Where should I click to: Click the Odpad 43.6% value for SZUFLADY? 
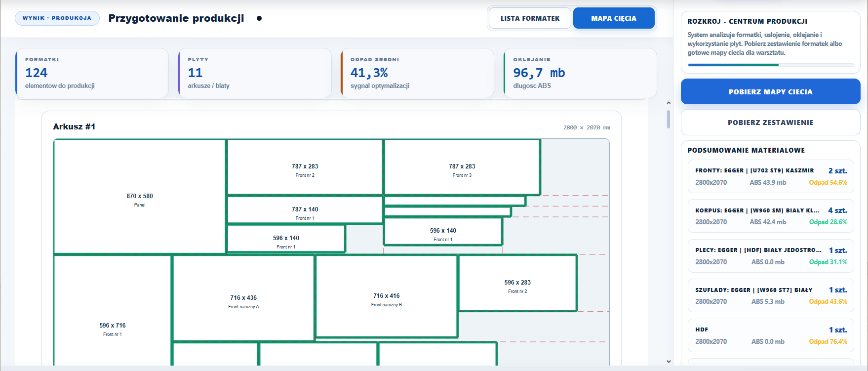point(828,301)
